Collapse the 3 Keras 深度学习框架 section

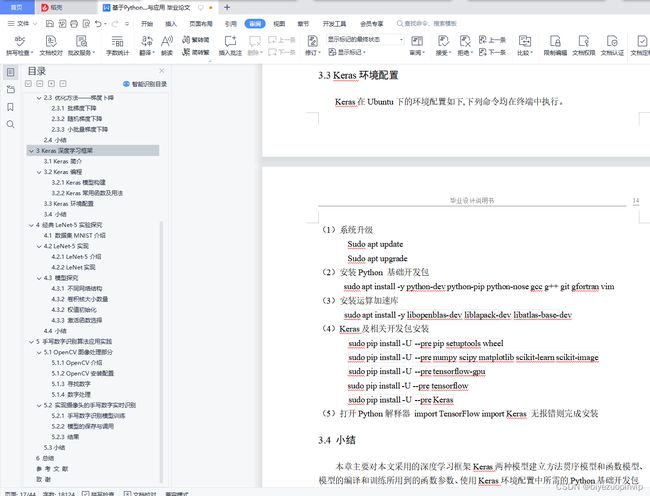(x=31, y=151)
